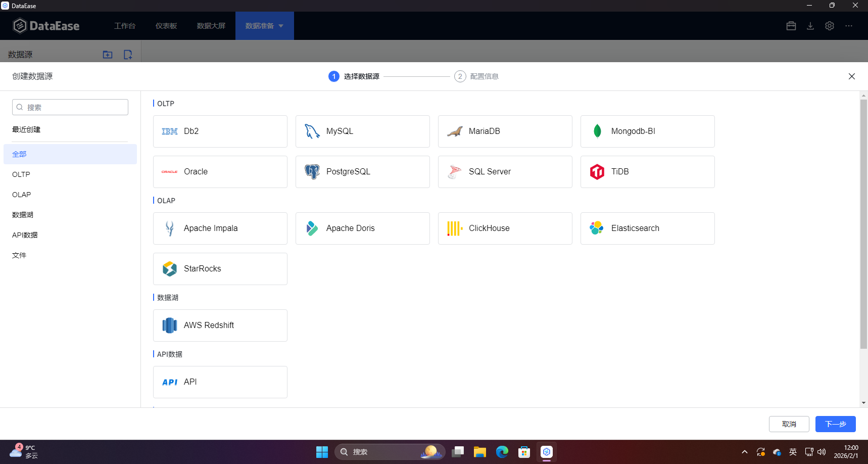
Task: Click step 1 选择数据源 indicator
Action: pyautogui.click(x=354, y=76)
